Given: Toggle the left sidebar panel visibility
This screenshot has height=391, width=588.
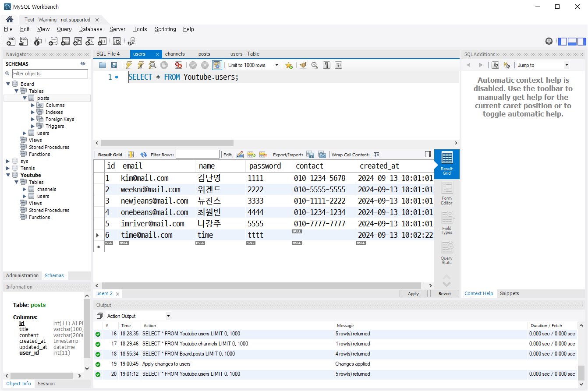Looking at the screenshot, I should (562, 42).
